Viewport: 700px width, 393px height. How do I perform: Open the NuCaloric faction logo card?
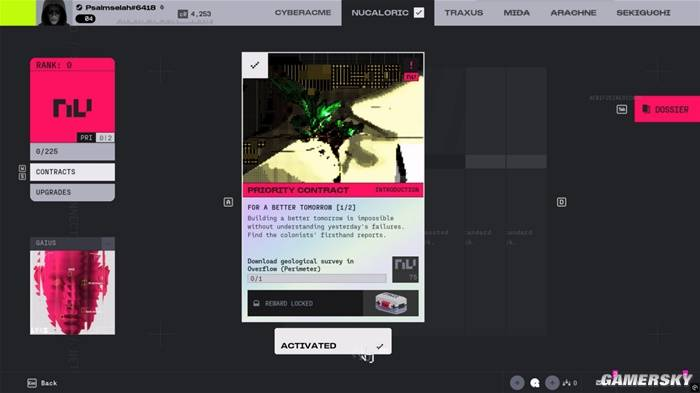[72, 100]
